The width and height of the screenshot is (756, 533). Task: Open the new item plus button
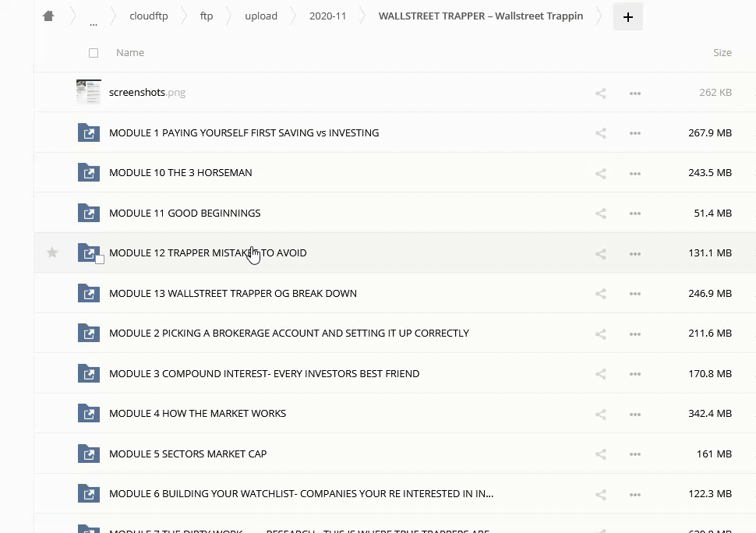[627, 17]
